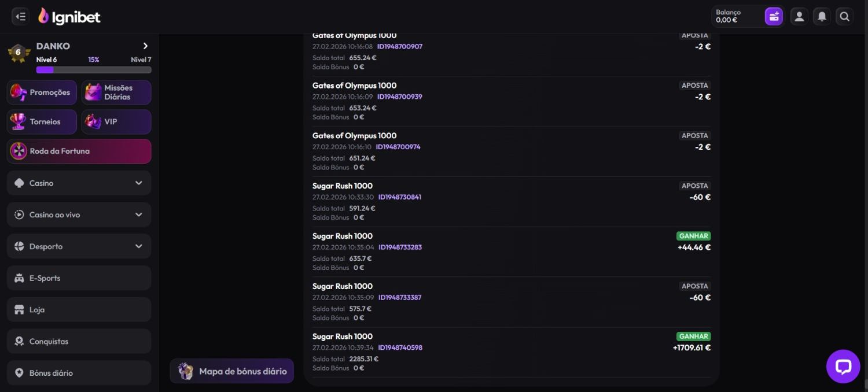Click the Promoções button

point(42,93)
